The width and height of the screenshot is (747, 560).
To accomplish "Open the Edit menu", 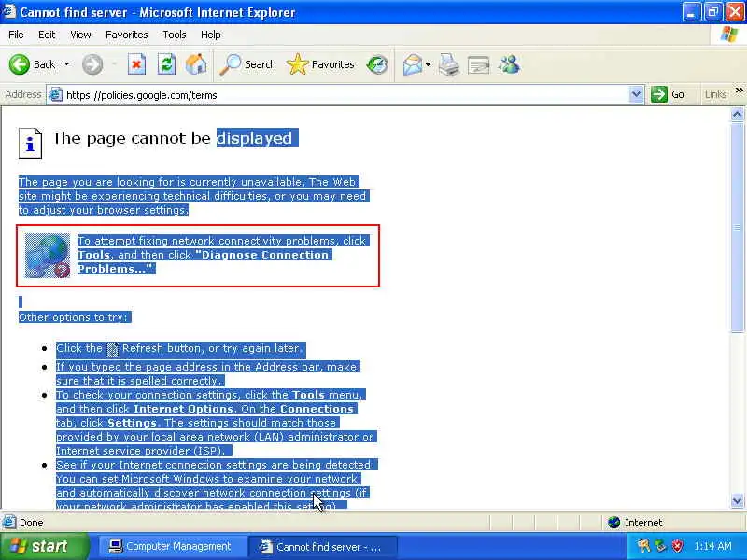I will tap(47, 35).
